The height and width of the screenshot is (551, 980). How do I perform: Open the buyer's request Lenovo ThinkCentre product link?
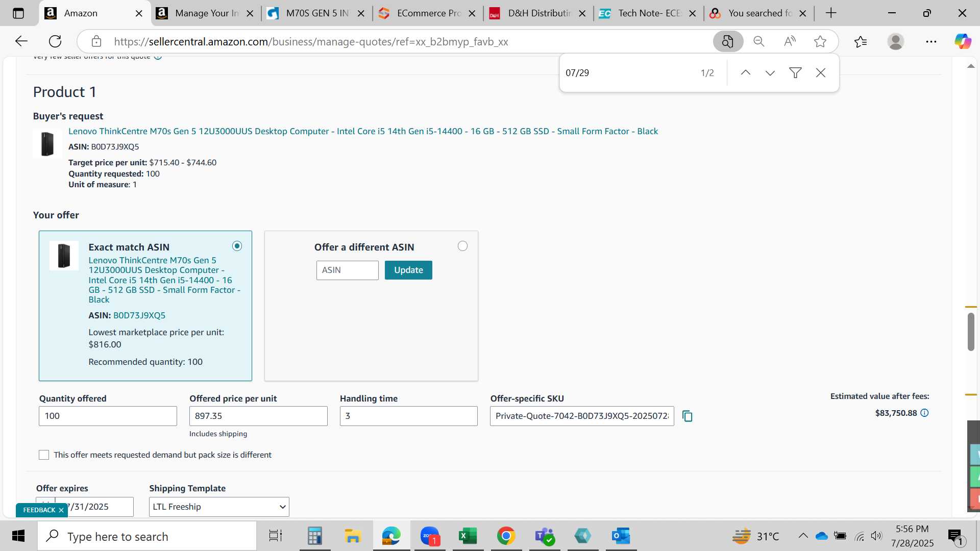point(363,131)
